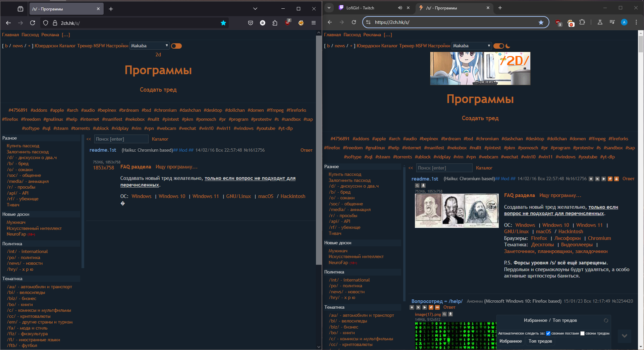Go back in the Firefox window

(8, 23)
